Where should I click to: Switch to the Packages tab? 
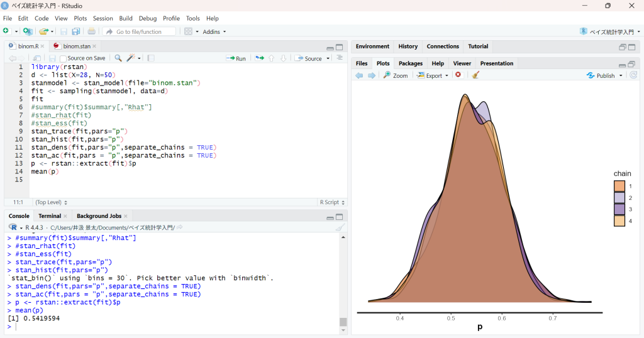pos(410,63)
